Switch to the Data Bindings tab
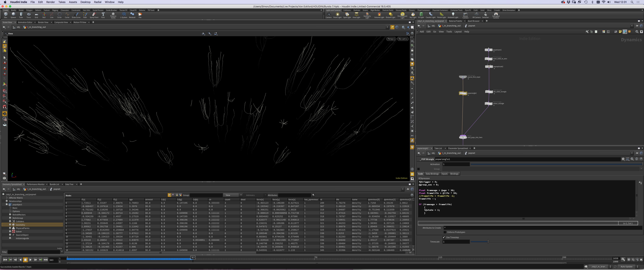This screenshot has width=644, height=270. 432,174
